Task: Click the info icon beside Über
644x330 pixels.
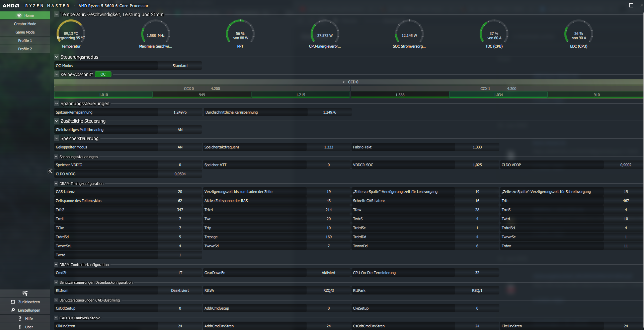Action: pyautogui.click(x=20, y=327)
